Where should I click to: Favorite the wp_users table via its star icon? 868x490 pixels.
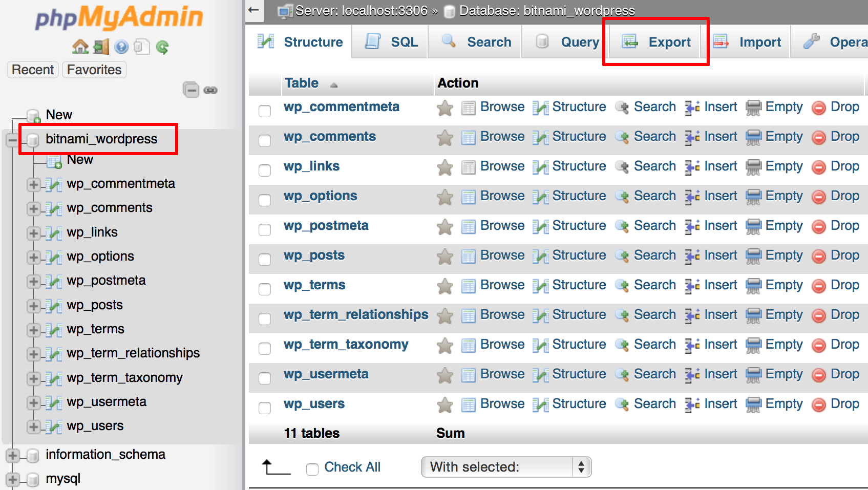point(444,404)
